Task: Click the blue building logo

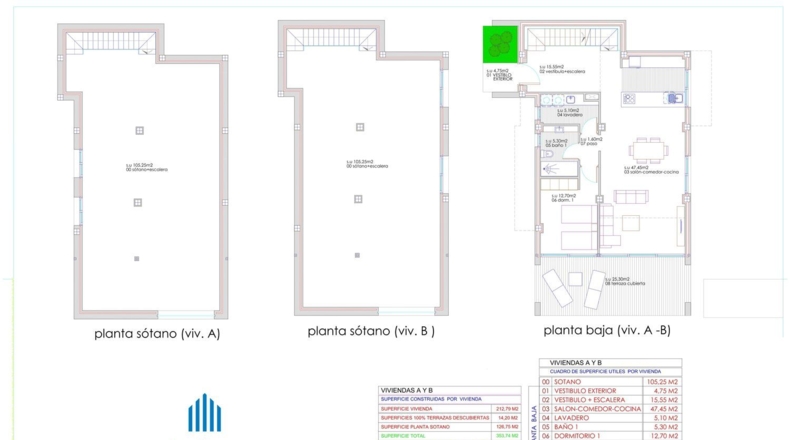Action: tap(205, 413)
